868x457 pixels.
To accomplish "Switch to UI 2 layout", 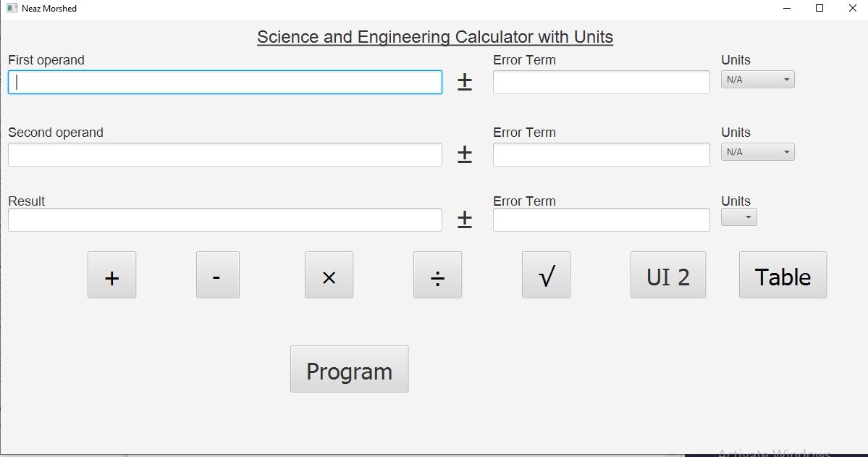I will (668, 274).
